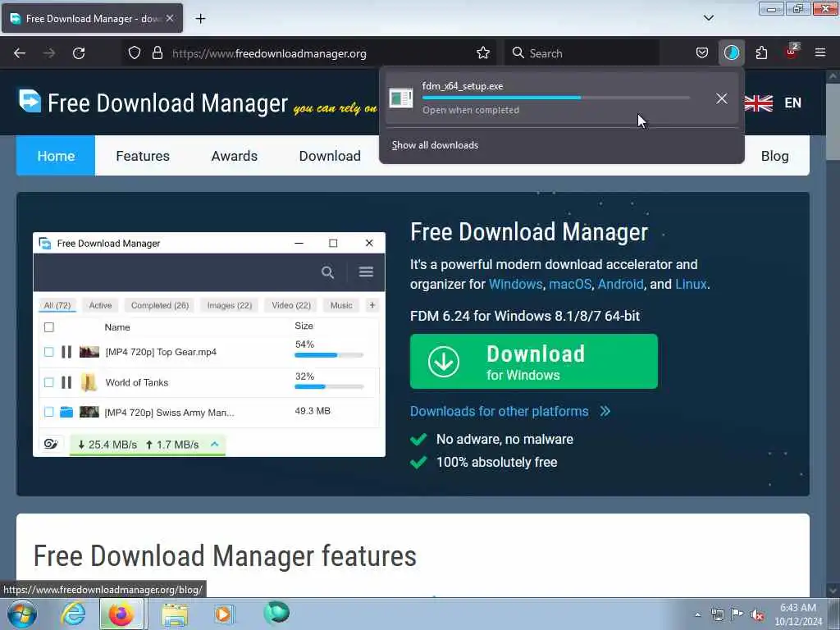Expand the speed panel chevron after 1.7 MB/s
840x630 pixels.
[x=215, y=444]
